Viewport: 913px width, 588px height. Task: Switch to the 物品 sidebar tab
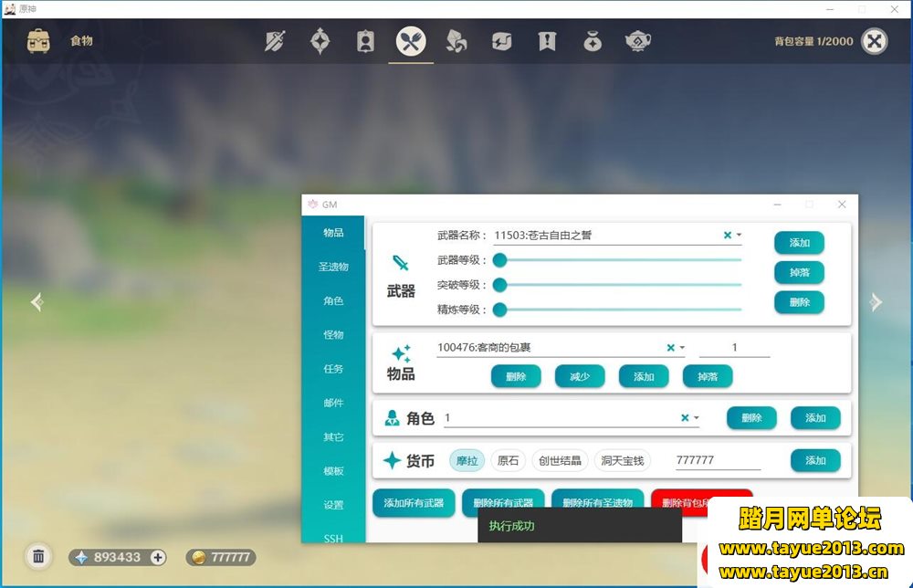(333, 233)
